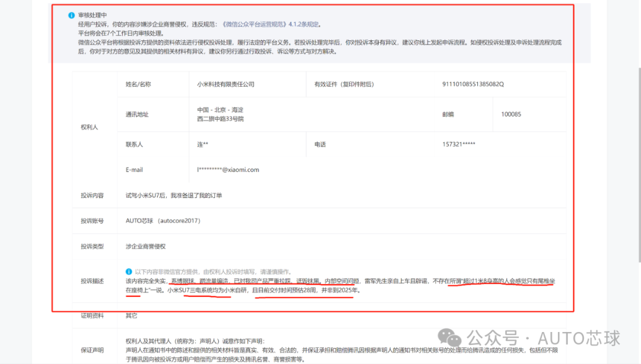Select the 其它 value in 证明资料 row
Viewport: 641px width, 364px height.
coord(131,316)
